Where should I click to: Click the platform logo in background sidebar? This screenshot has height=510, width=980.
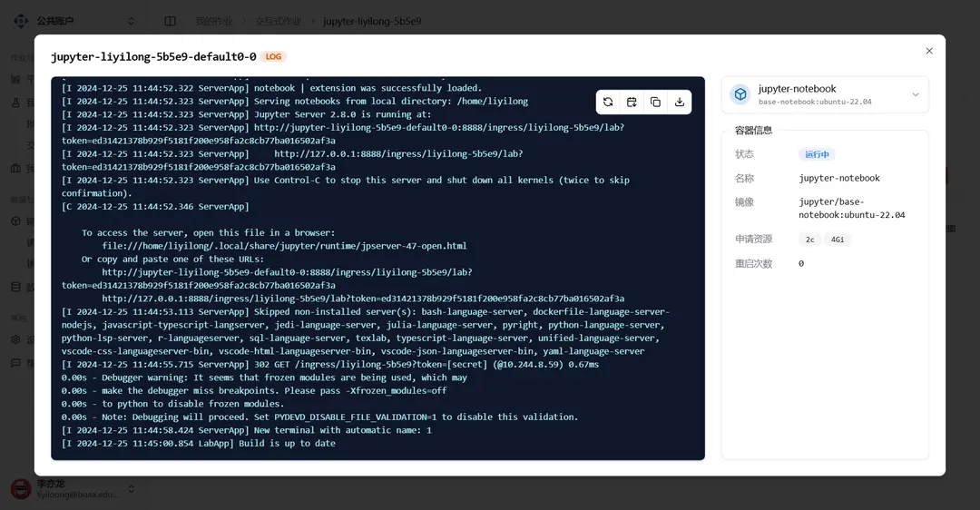coord(21,21)
